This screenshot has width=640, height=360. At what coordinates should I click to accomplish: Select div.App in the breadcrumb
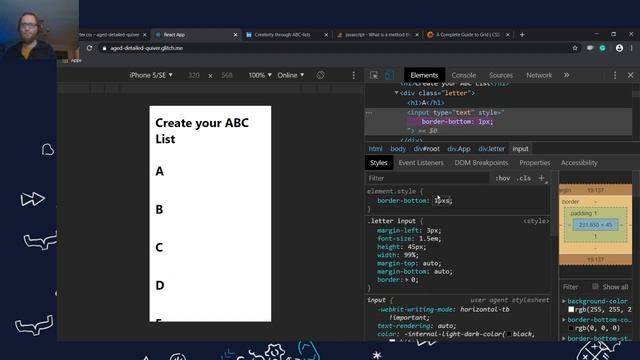pos(459,149)
